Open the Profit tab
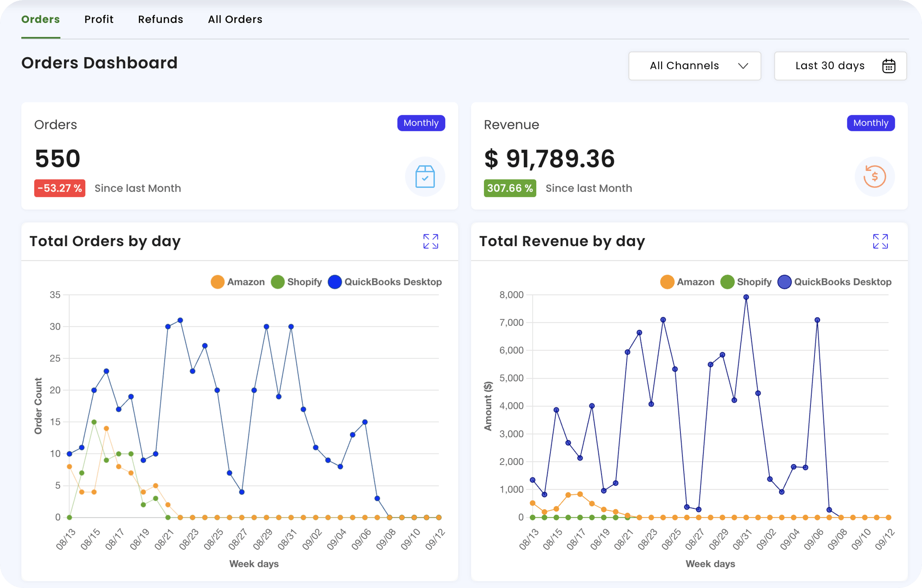Screen dimensions: 922x588 click(x=99, y=19)
